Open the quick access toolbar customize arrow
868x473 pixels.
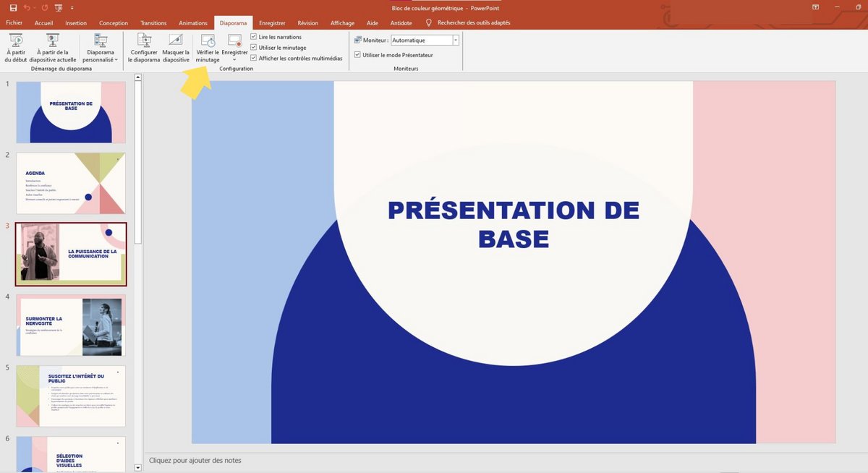(73, 8)
